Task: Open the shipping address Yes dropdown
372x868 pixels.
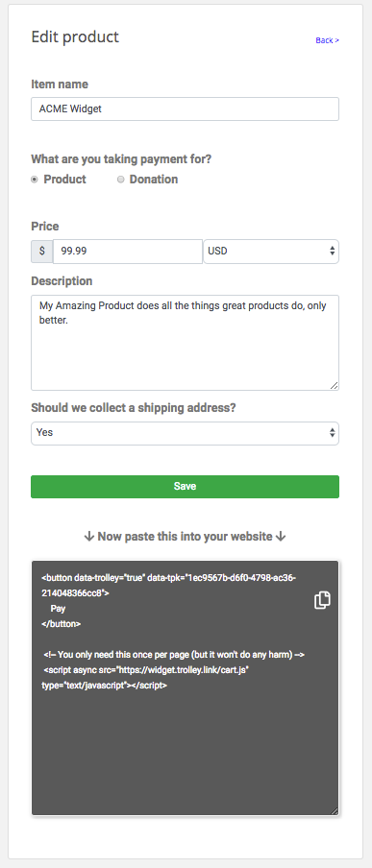Action: pyautogui.click(x=185, y=433)
